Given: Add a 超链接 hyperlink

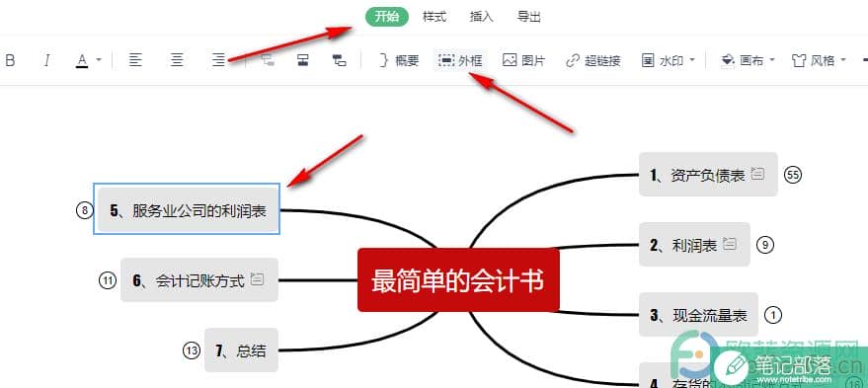Looking at the screenshot, I should click(592, 61).
